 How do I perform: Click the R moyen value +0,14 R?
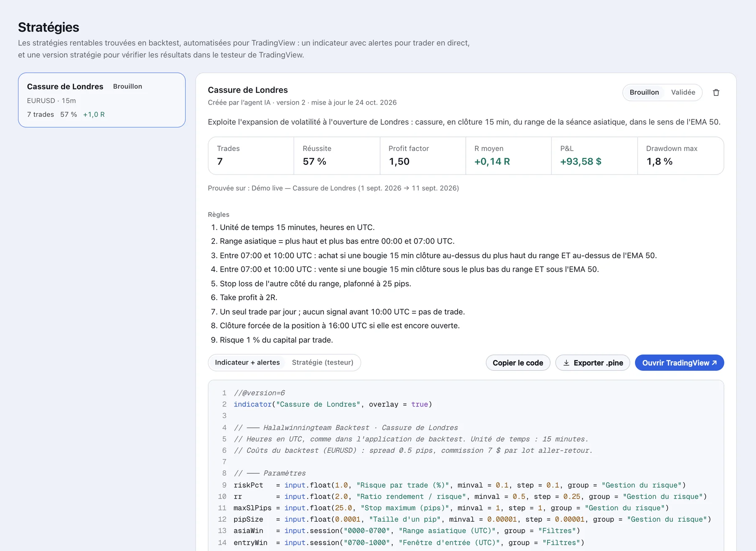coord(492,162)
